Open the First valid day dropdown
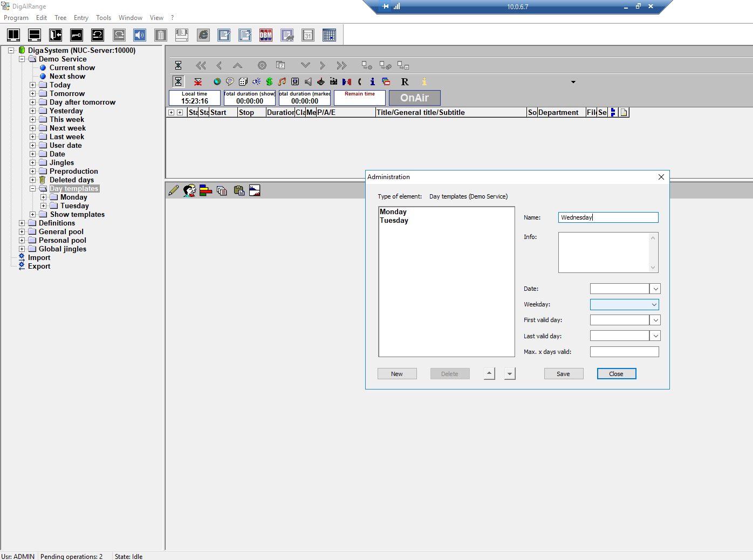 pos(655,320)
